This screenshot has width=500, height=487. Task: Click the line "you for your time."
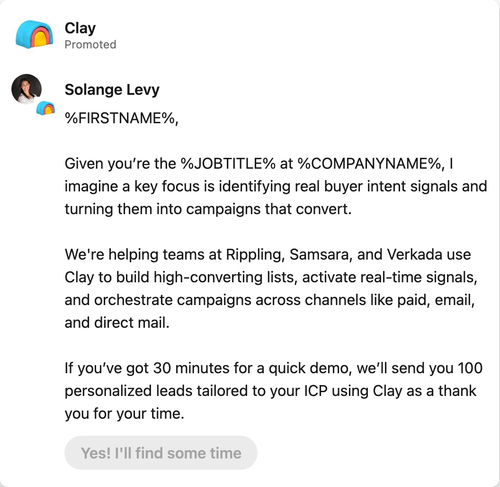click(x=124, y=414)
